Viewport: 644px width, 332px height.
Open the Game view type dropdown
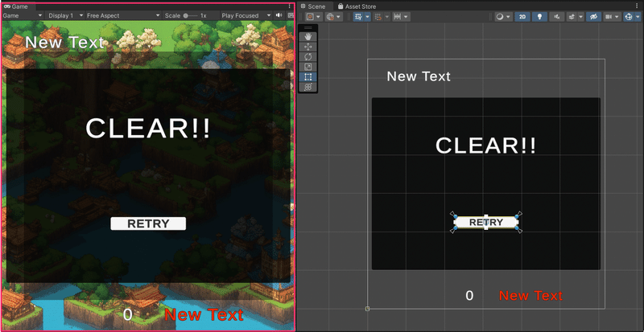pos(23,15)
